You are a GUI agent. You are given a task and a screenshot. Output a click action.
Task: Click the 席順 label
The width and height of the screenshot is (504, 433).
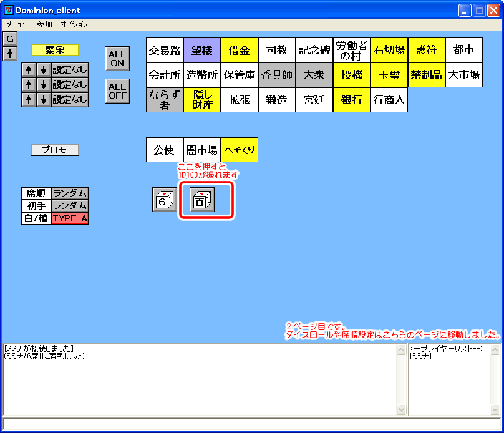[x=36, y=193]
